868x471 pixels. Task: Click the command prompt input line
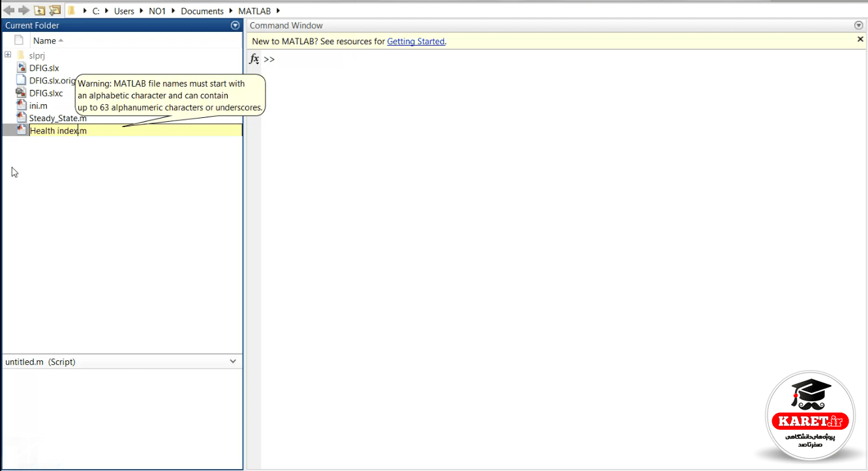point(564,59)
